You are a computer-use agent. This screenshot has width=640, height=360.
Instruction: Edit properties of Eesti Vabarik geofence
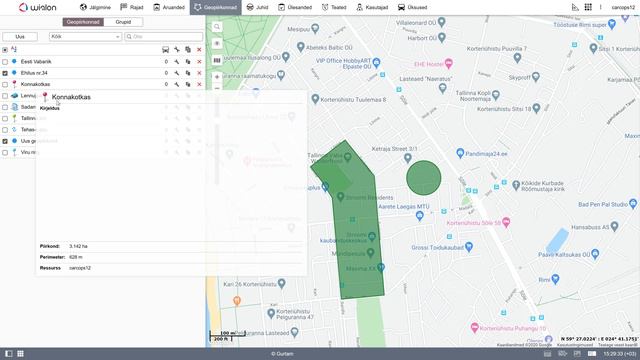177,62
